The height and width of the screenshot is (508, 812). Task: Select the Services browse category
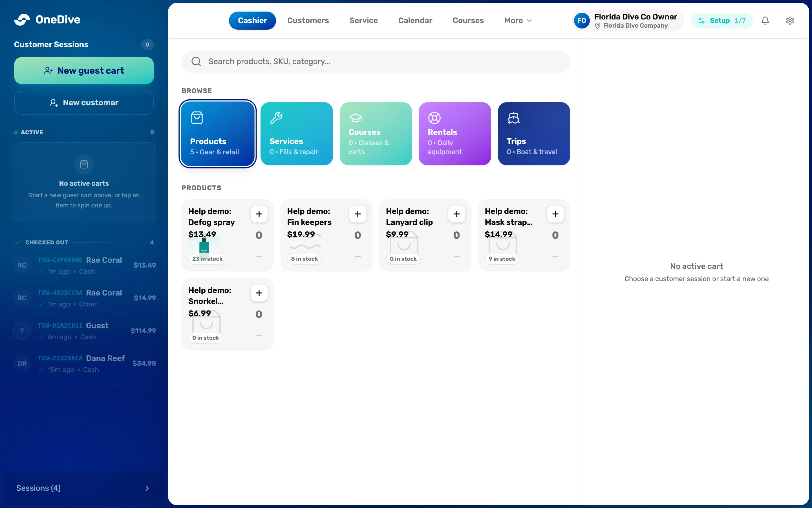(297, 134)
